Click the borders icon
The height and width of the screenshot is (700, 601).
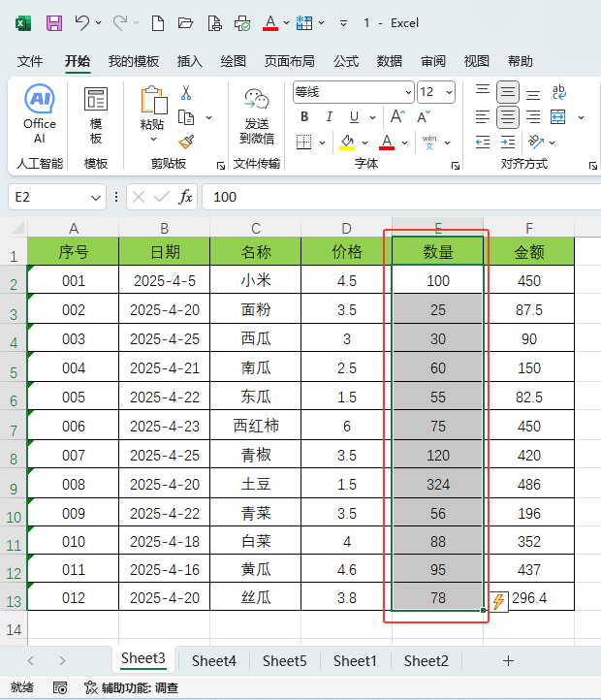pyautogui.click(x=304, y=143)
